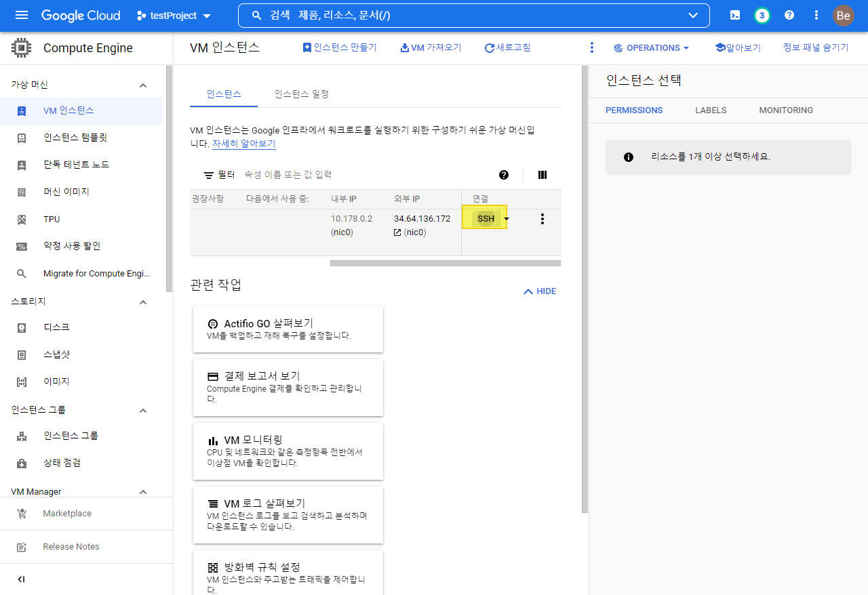Screen dimensions: 868x595
Task: Click the Google Cloud logo
Action: click(81, 16)
